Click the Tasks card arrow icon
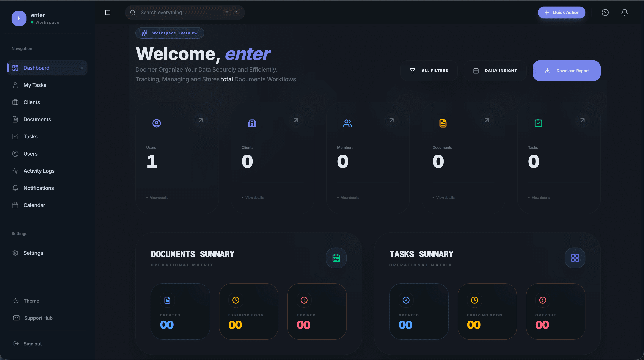Image resolution: width=644 pixels, height=360 pixels. 582,120
